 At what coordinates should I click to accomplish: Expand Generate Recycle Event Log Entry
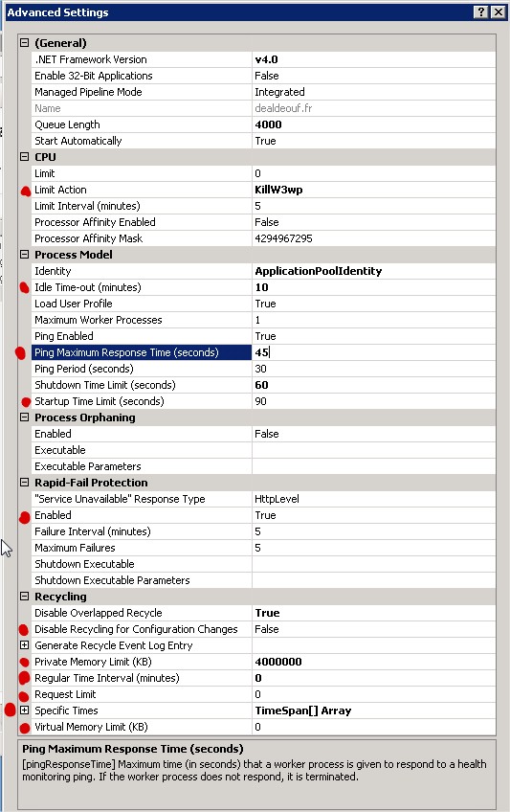pos(24,645)
